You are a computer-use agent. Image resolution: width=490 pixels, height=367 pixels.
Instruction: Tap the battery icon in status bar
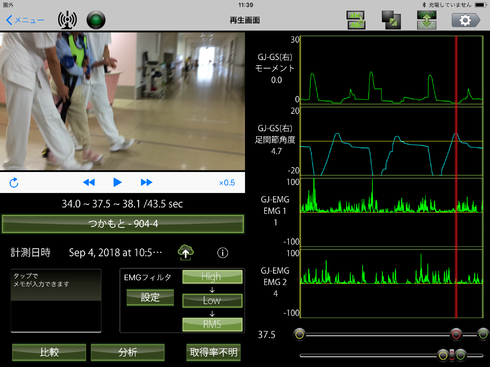click(x=482, y=5)
